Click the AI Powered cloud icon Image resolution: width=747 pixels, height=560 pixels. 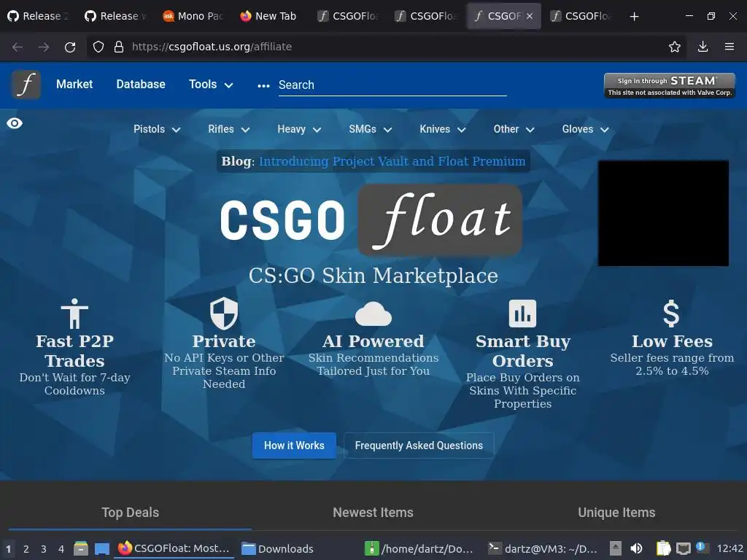(373, 314)
